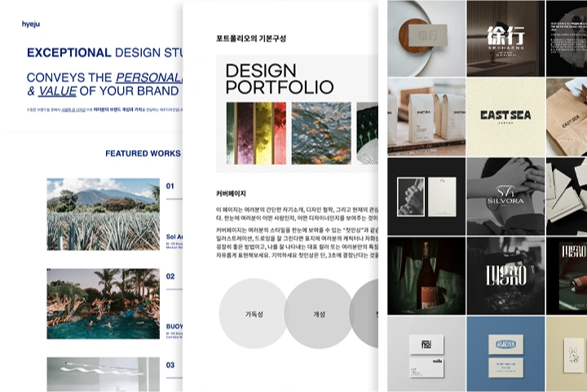The width and height of the screenshot is (587, 392).
Task: Click the underlined VALUE text
Action: pyautogui.click(x=58, y=91)
